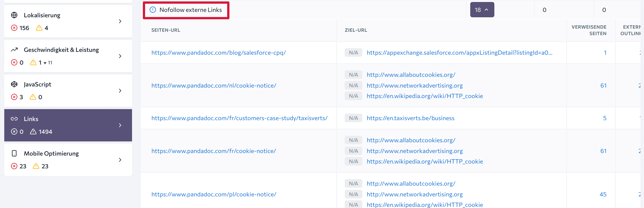
Task: Open networkadvertising.org link in pl cookie-notice row
Action: 415,194
